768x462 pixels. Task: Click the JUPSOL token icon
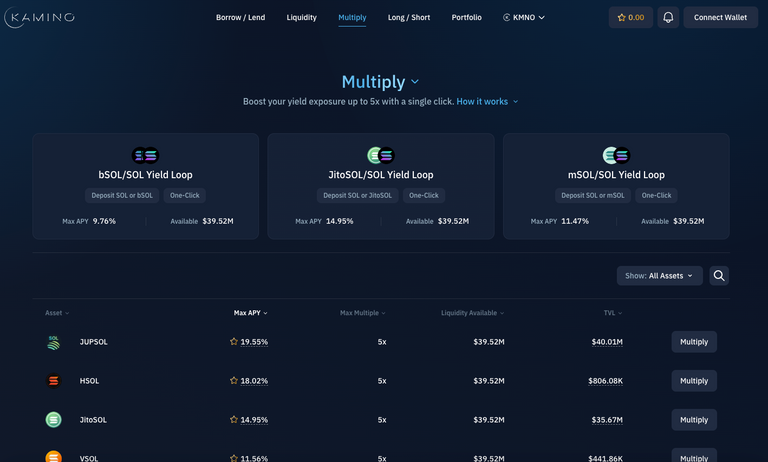53,342
